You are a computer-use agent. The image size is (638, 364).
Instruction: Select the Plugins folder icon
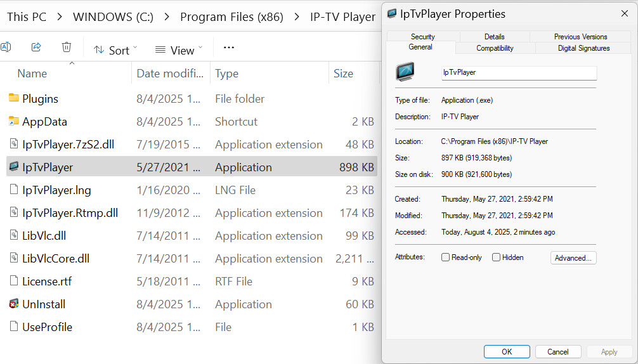[14, 98]
